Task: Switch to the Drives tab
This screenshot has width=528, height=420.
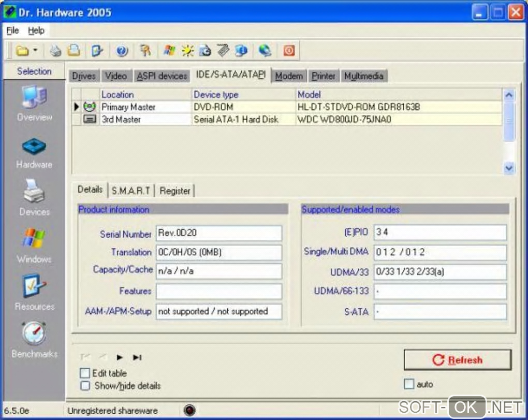Action: [x=84, y=76]
